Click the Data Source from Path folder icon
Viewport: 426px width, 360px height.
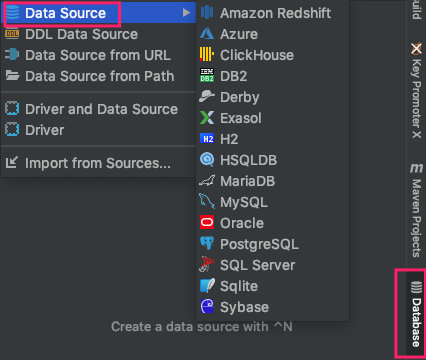tap(12, 75)
